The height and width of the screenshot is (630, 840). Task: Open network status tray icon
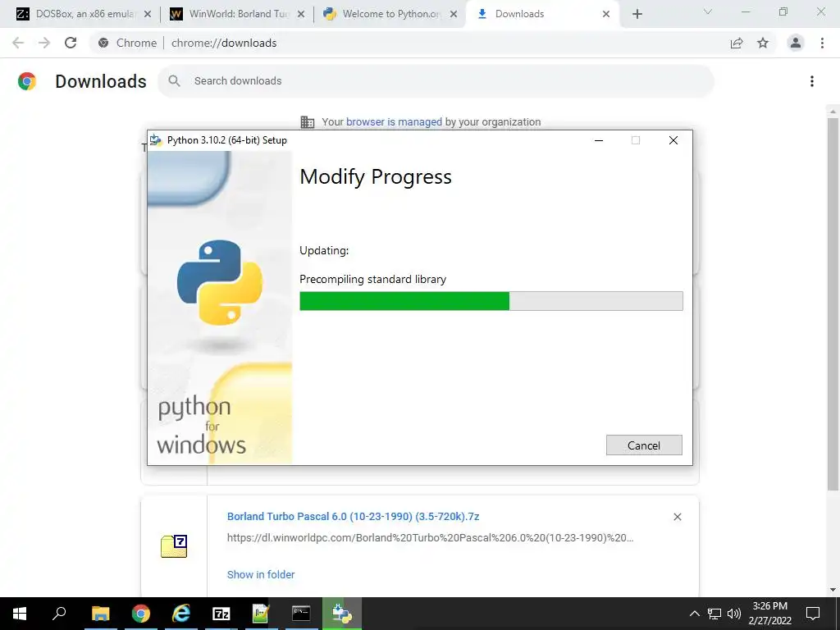[x=714, y=614]
